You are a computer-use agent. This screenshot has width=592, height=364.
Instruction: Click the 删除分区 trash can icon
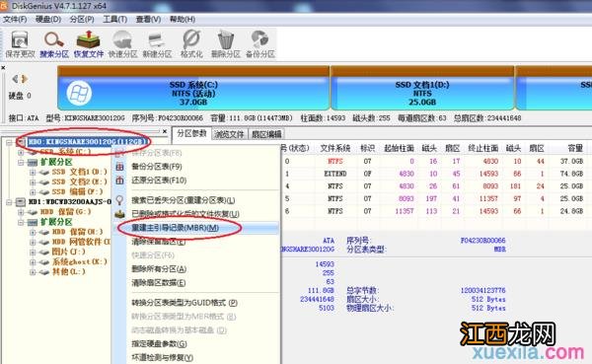point(225,43)
